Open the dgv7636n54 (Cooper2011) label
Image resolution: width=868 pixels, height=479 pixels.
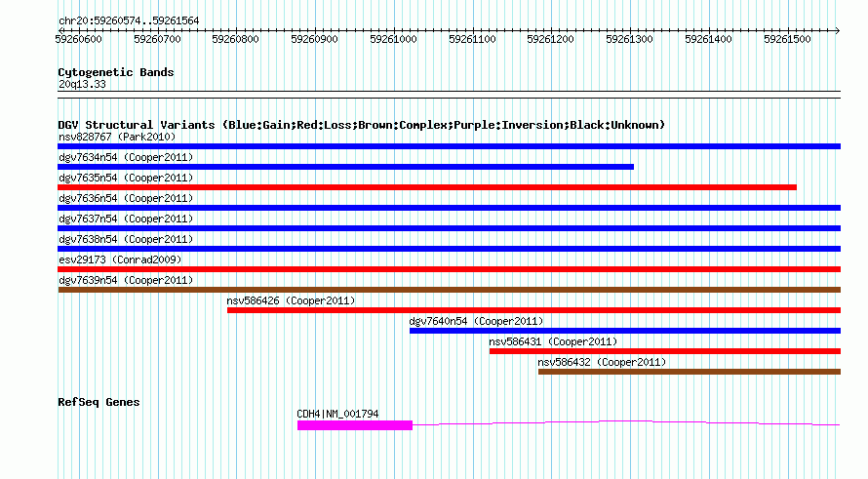126,198
